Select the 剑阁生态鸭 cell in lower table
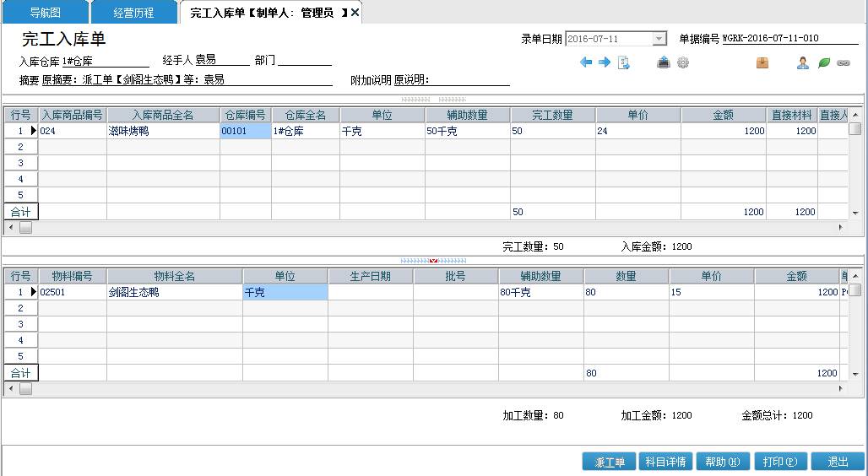868x476 pixels. [x=175, y=292]
